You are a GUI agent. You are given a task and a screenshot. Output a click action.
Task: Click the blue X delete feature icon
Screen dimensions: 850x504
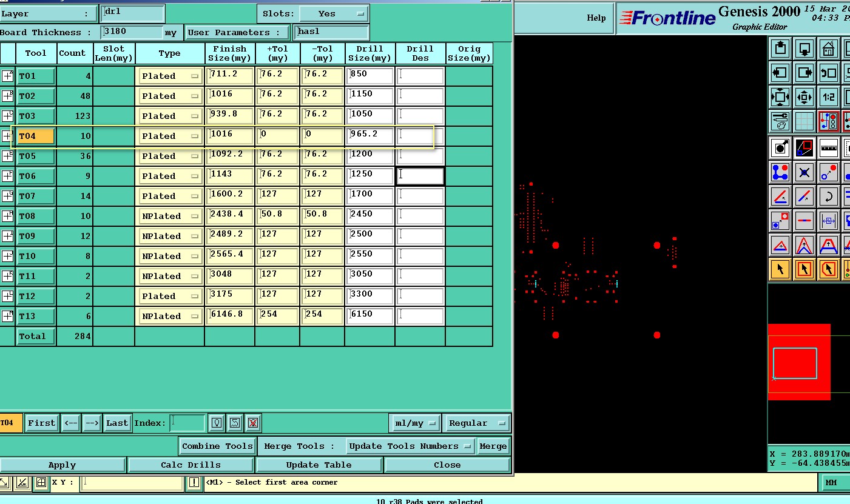804,172
